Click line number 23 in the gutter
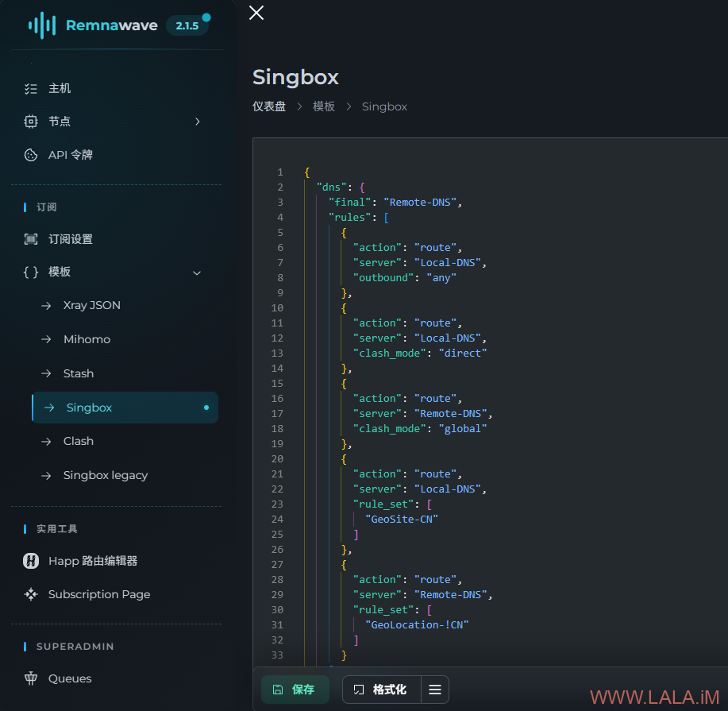Image resolution: width=728 pixels, height=711 pixels. pos(277,504)
